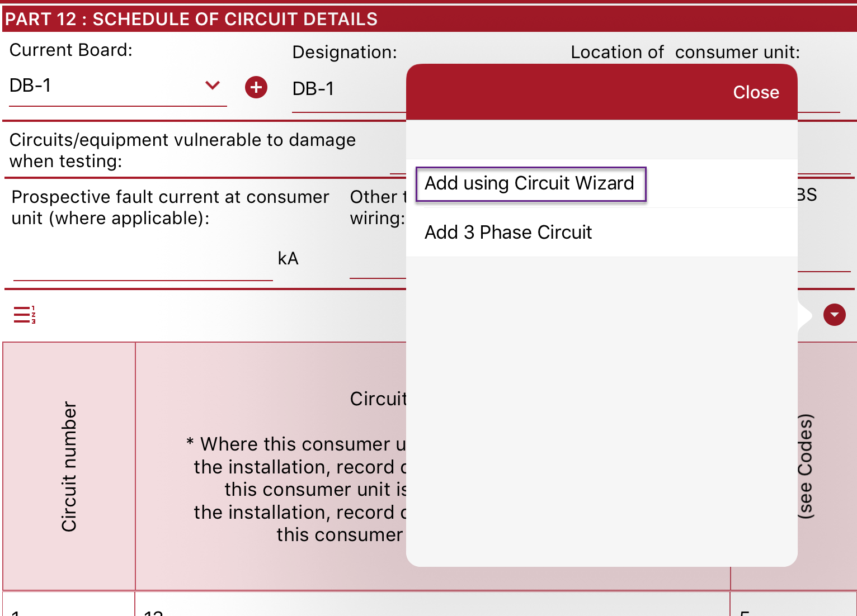The image size is (857, 616).
Task: Select Add 3 Phase Circuit
Action: point(508,232)
